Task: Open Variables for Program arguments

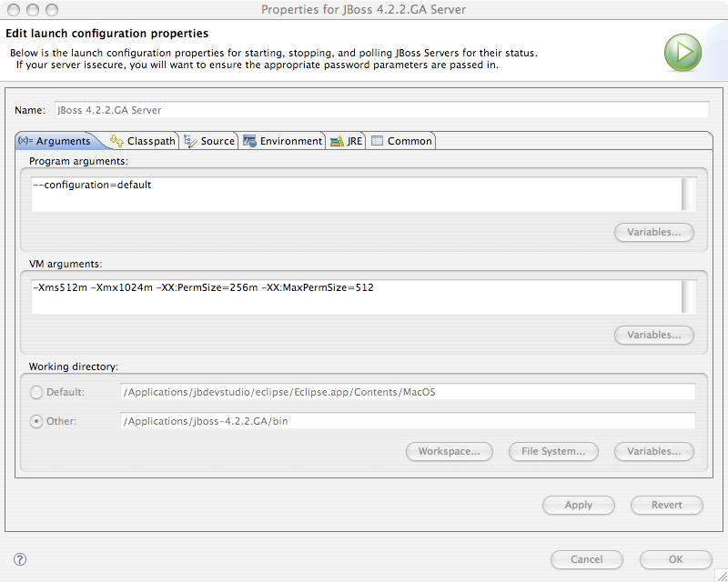Action: click(x=653, y=232)
